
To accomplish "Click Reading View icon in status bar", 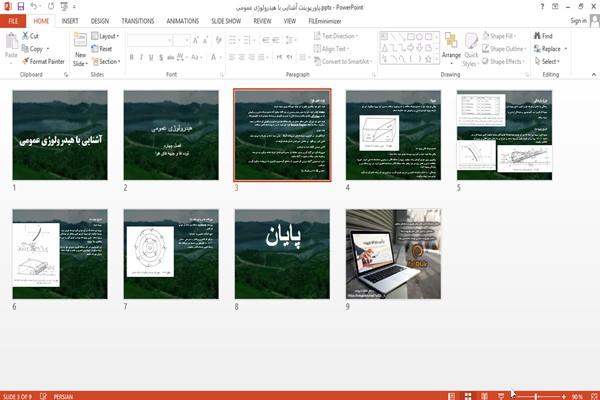I will coord(484,396).
